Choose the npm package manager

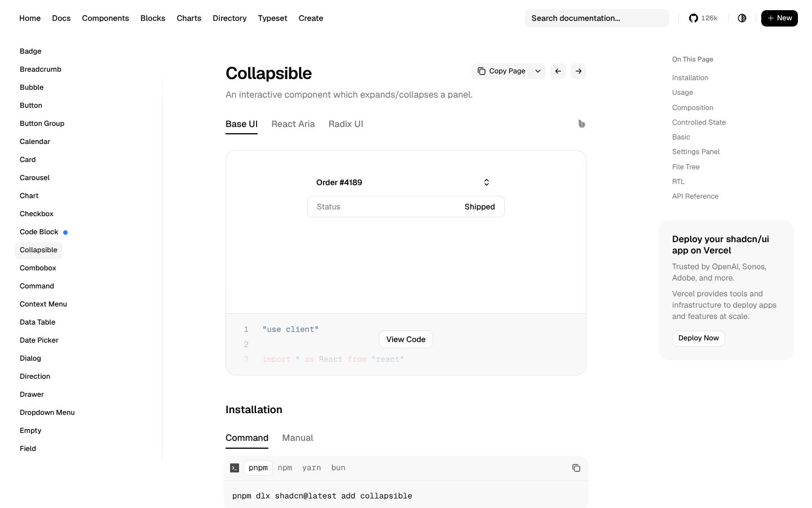pos(285,468)
